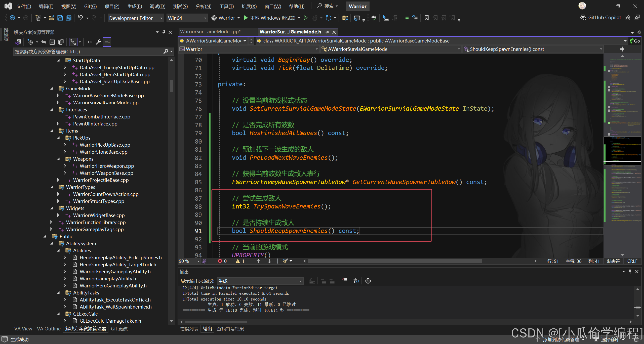Toggle Show All Files button in Solution Explorer
This screenshot has width=644, height=344.
(61, 42)
